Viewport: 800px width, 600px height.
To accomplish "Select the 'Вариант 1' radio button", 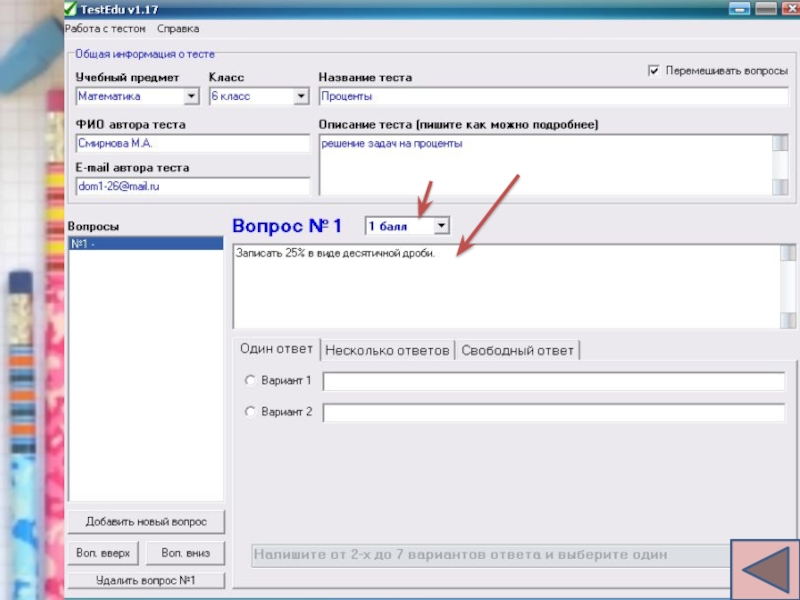I will (250, 380).
